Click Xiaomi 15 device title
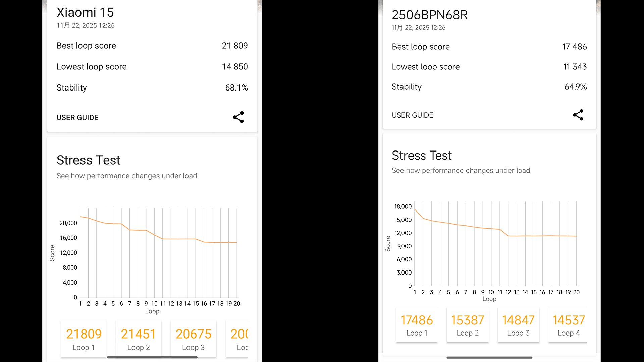Image resolution: width=644 pixels, height=362 pixels. (x=85, y=13)
